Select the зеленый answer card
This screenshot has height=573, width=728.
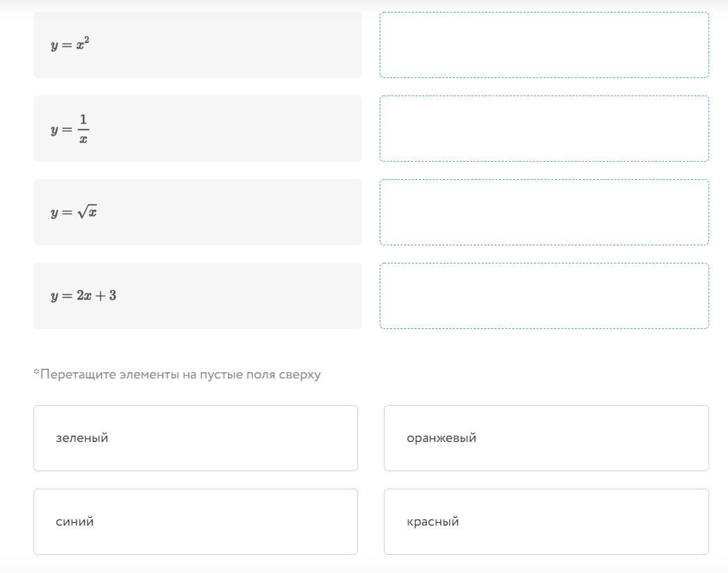pos(196,438)
